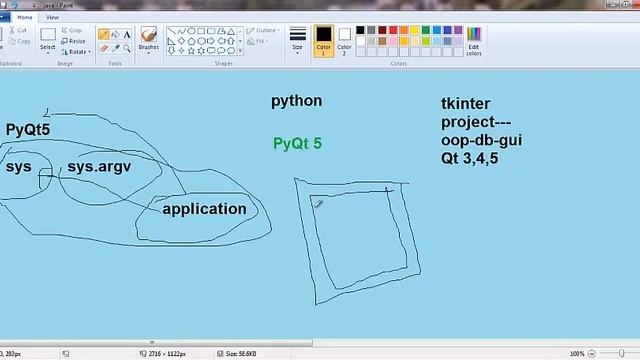This screenshot has width=640, height=360.
Task: Switch to the Home ribbon tab
Action: tap(24, 18)
